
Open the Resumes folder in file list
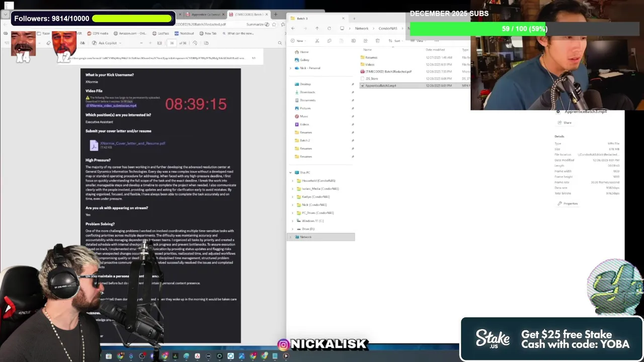click(x=371, y=57)
